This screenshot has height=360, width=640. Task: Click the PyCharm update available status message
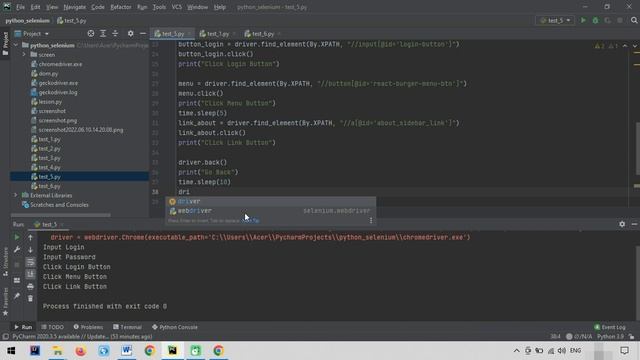(82, 336)
